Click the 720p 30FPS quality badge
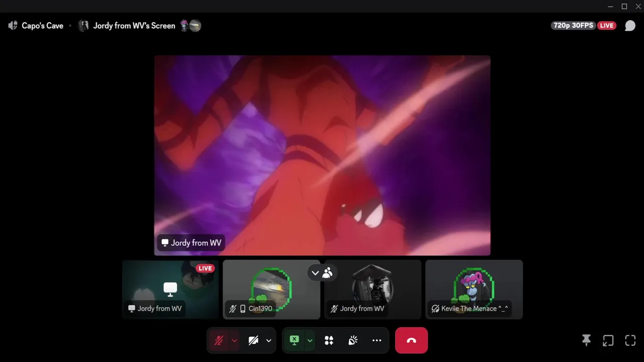This screenshot has width=644, height=362. (x=574, y=26)
